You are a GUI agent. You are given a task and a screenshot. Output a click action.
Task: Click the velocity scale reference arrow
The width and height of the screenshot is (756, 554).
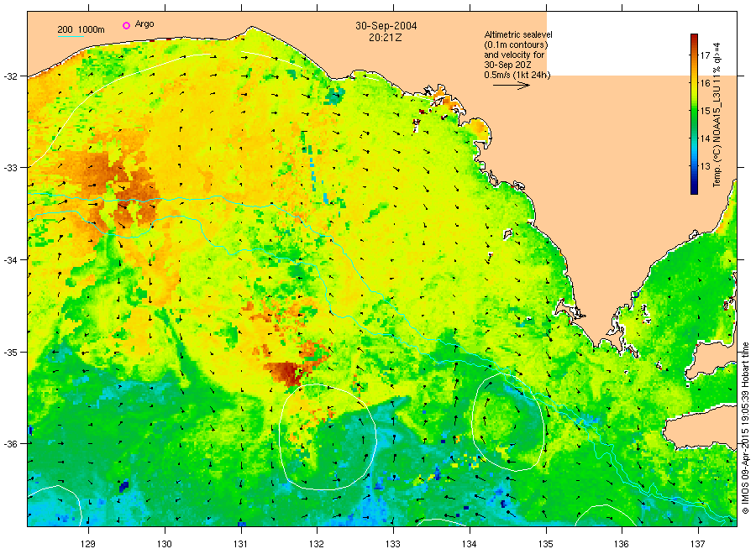pyautogui.click(x=512, y=86)
